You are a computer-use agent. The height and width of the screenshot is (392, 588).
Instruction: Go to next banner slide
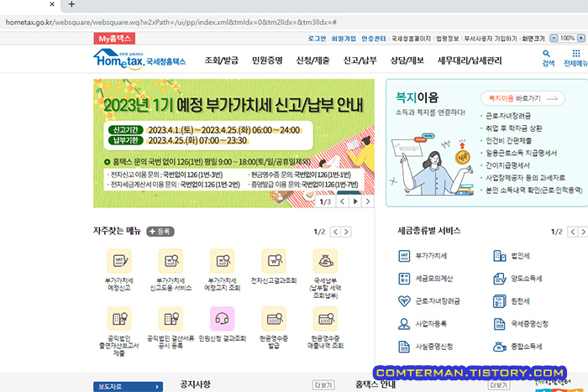[368, 201]
